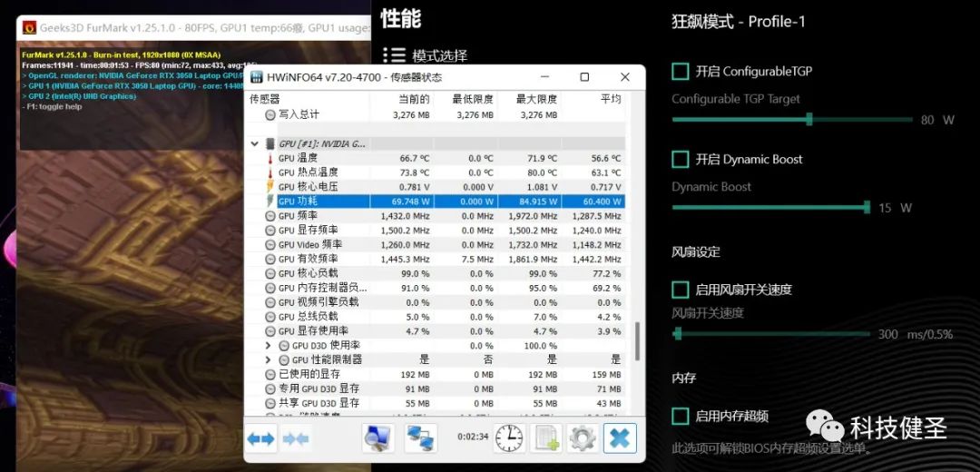This screenshot has height=472, width=980.
Task: Tick the 启用风扇开关速度 checkbox
Action: click(x=680, y=290)
